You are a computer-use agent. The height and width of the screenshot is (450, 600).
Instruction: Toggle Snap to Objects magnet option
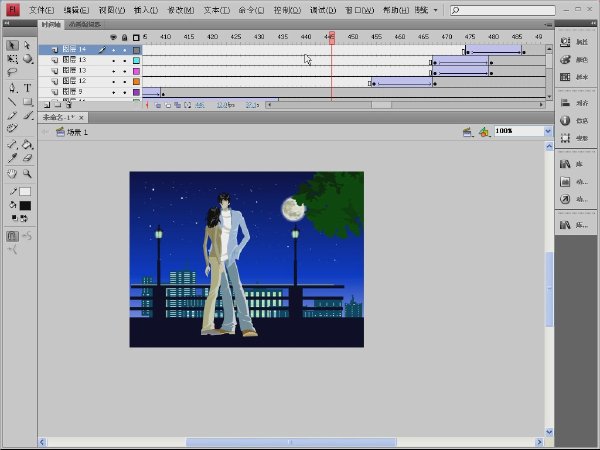click(12, 236)
